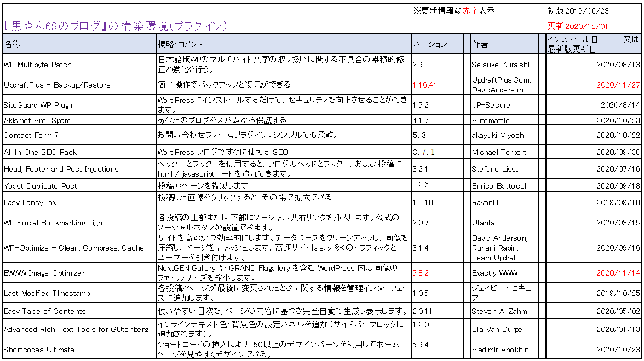Click the 'Akismet Anti-Spam' plugin name
Screen dimensions: 644x361
37,120
